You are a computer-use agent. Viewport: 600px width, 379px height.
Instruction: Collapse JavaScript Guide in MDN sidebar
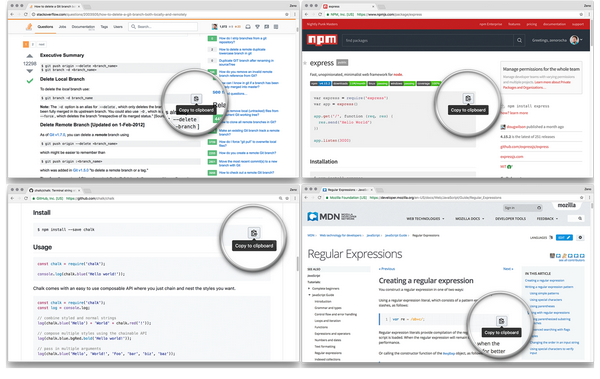click(309, 295)
